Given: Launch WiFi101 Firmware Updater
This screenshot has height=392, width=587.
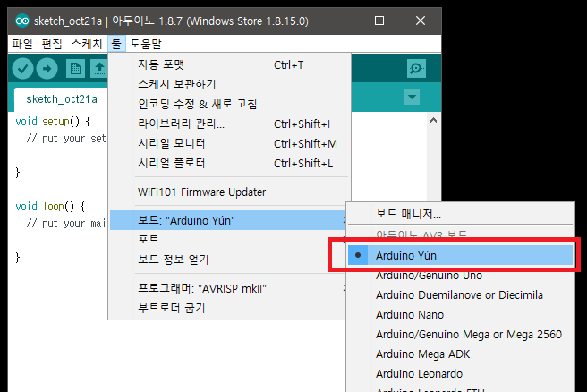Looking at the screenshot, I should pyautogui.click(x=229, y=192).
